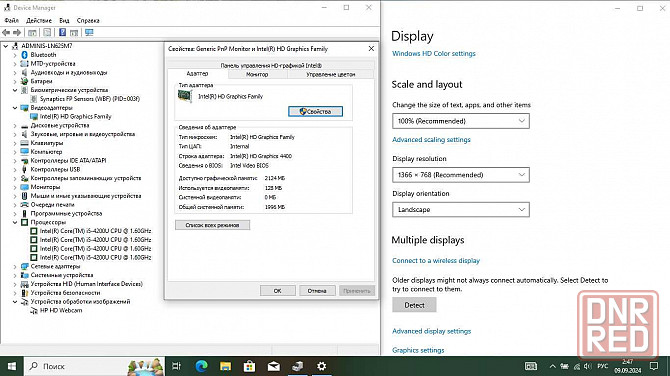Select the Батареи category icon
This screenshot has height=376, width=670.
(24, 81)
